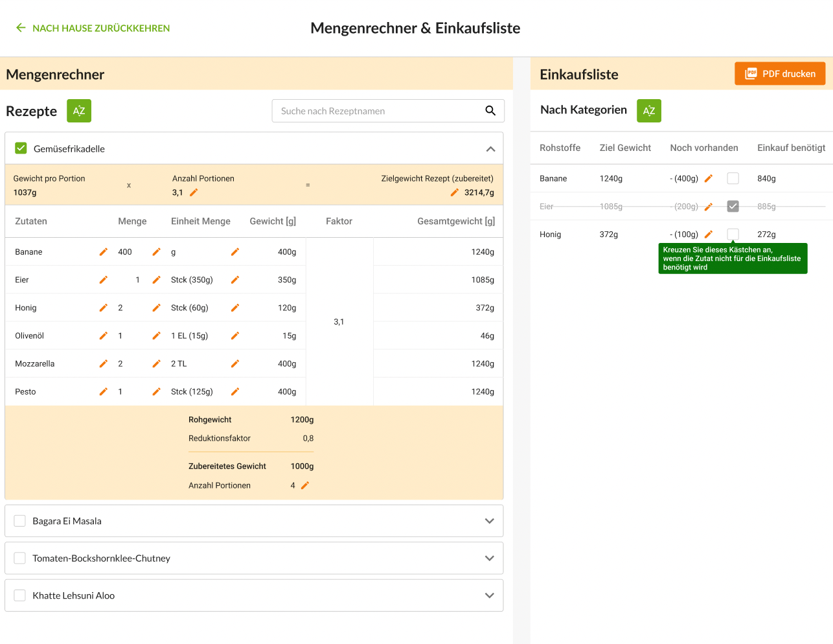Expand the Tomaten-Bockshornklee-Chutney recipe
The height and width of the screenshot is (644, 833).
point(489,558)
